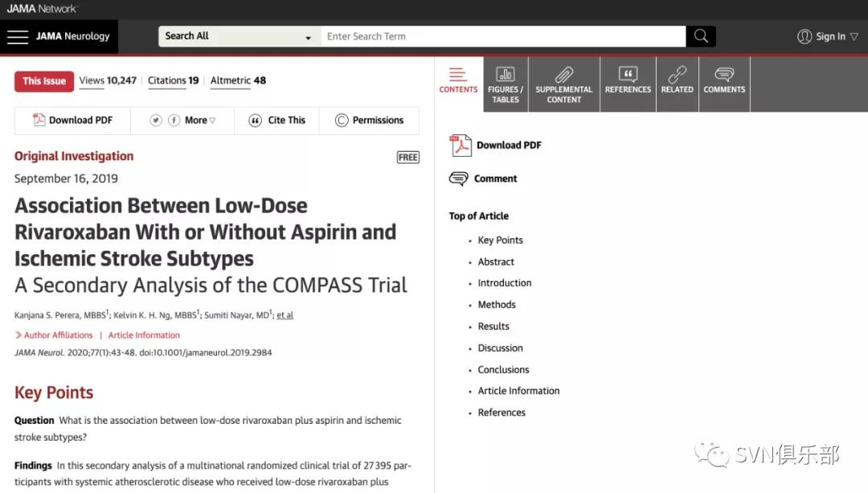This screenshot has width=868, height=493.
Task: Click the JAMA Network logo
Action: [x=43, y=9]
